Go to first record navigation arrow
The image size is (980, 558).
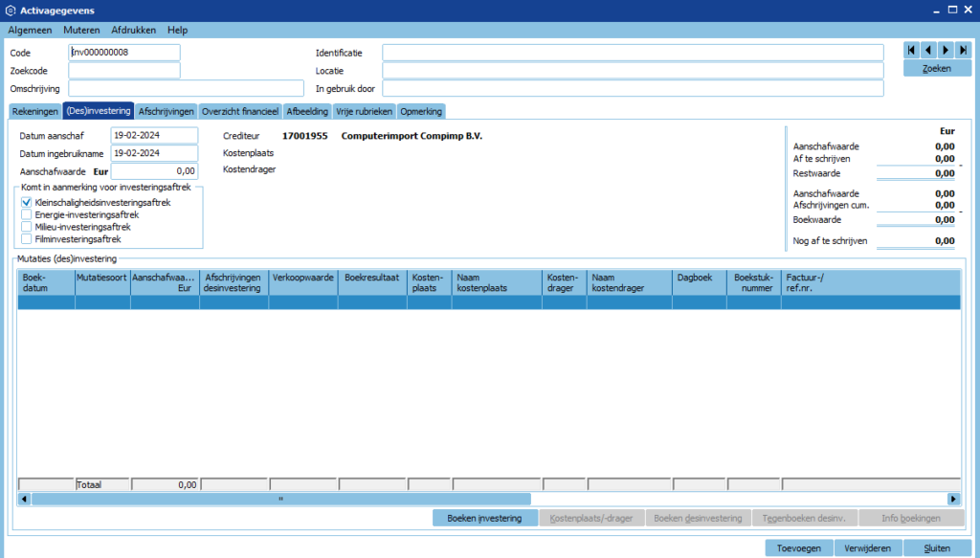coord(912,50)
